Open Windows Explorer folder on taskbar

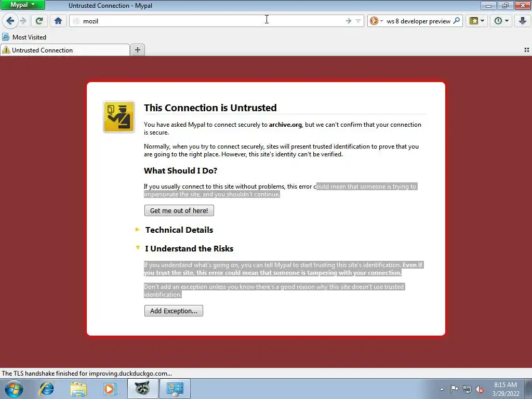(78, 389)
